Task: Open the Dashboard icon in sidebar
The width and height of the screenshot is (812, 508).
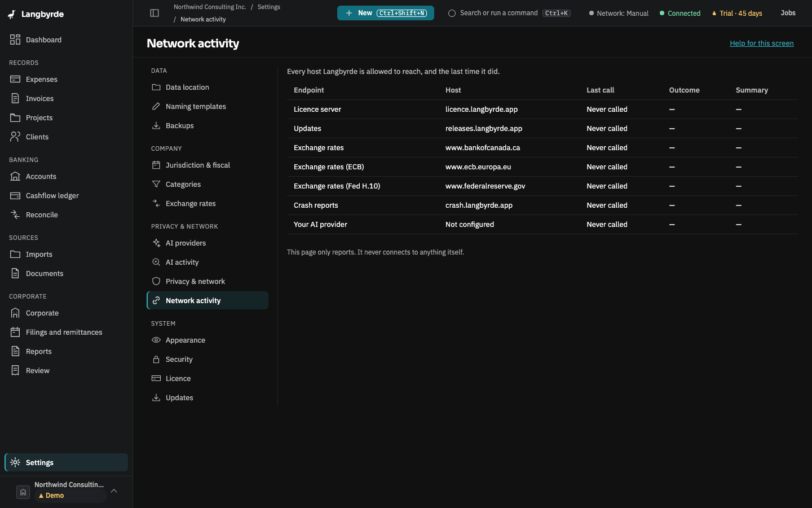Action: click(x=15, y=40)
